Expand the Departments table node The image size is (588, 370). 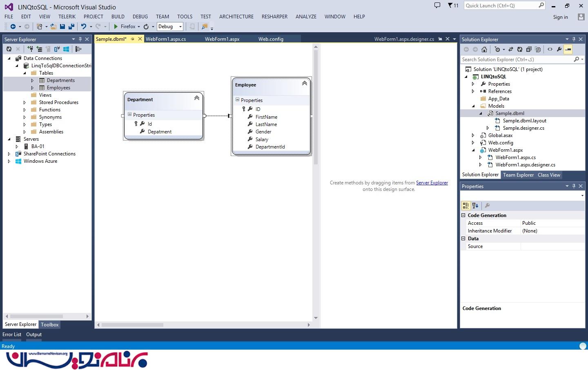pyautogui.click(x=32, y=80)
